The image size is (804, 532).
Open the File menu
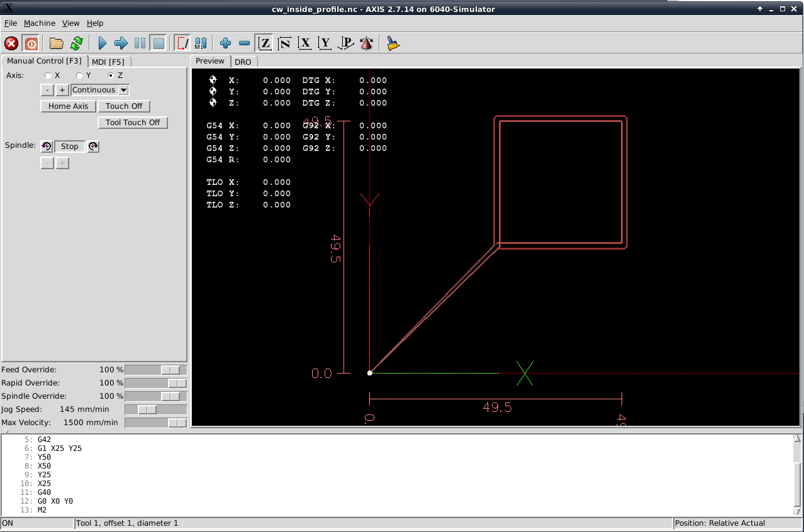pyautogui.click(x=11, y=23)
